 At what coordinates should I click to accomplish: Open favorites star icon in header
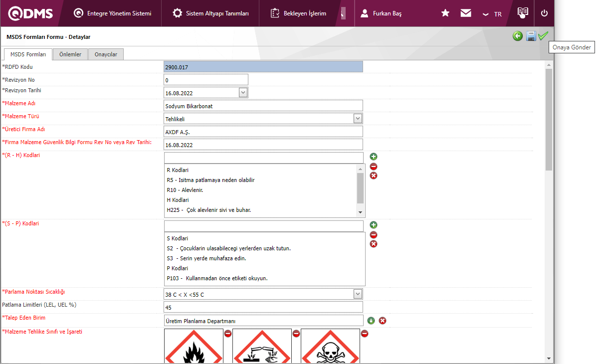point(445,13)
